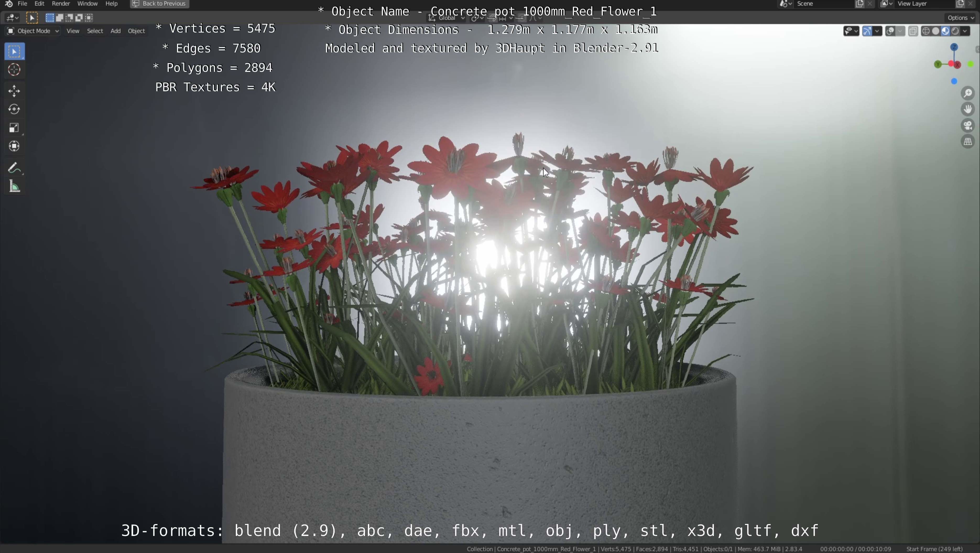Toggle X-ray mode

click(x=913, y=31)
